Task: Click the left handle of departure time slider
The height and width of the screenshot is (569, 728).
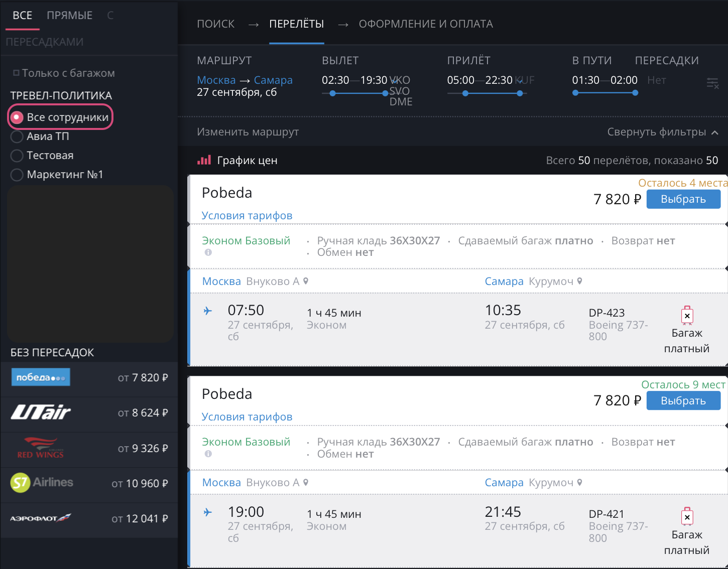Action: point(332,93)
